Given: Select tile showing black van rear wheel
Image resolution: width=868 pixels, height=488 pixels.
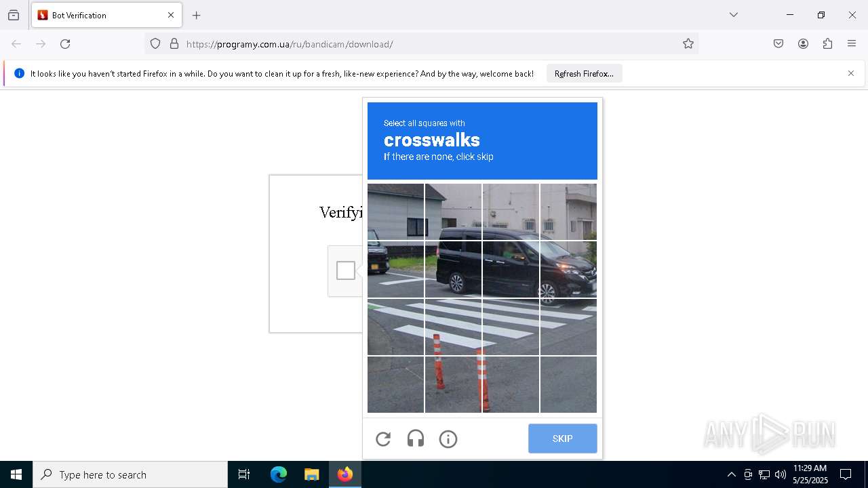Looking at the screenshot, I should [453, 269].
